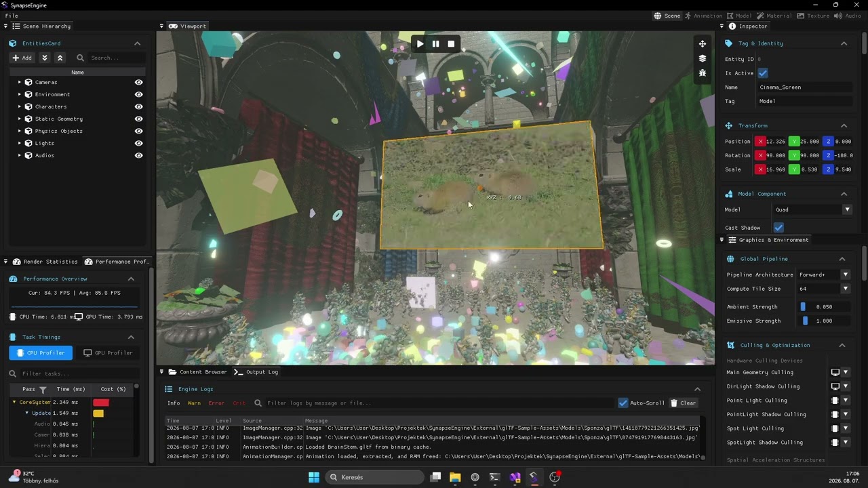Click the collapse-all double chevron in Scene Hierarchy
The width and height of the screenshot is (868, 488).
tap(60, 58)
